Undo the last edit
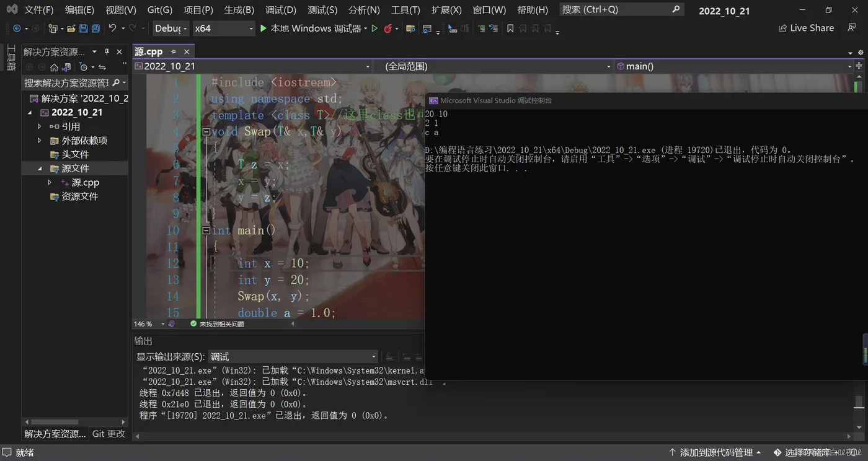This screenshot has width=868, height=461. 112,28
